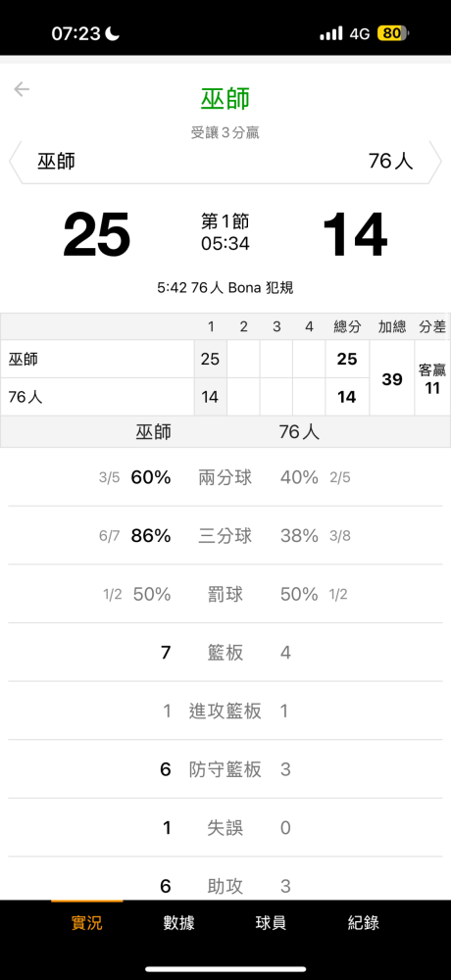
Task: Select the 三分球 statistics row
Action: tap(225, 536)
